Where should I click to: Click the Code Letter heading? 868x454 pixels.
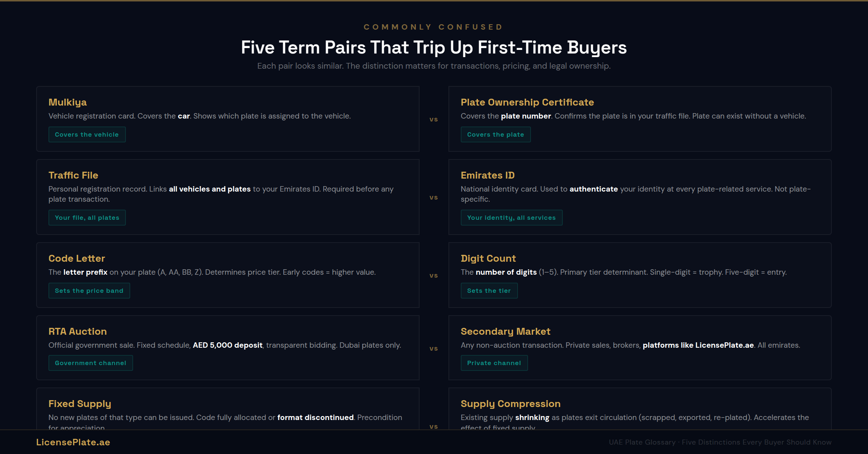click(77, 258)
